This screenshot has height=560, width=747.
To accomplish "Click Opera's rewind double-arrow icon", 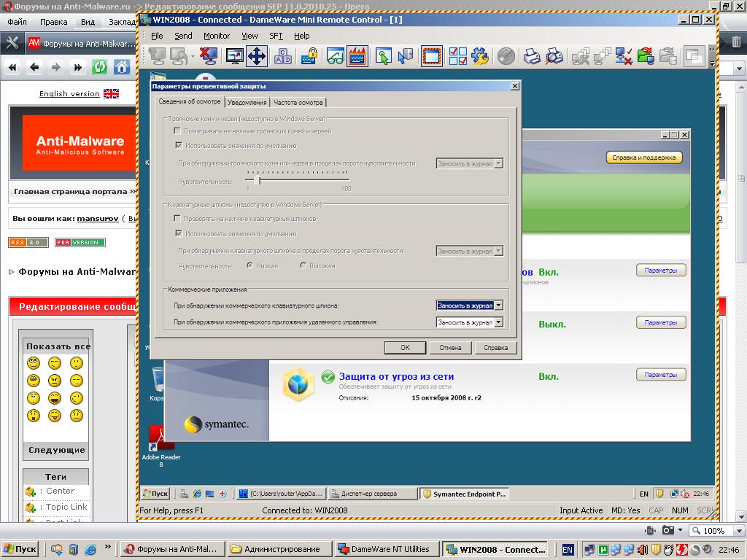I will click(x=12, y=67).
